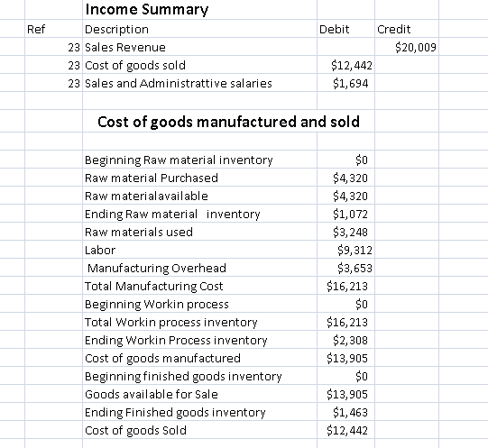This screenshot has width=488, height=448.
Task: Select the $3,248 amount cell
Action: pyautogui.click(x=345, y=232)
